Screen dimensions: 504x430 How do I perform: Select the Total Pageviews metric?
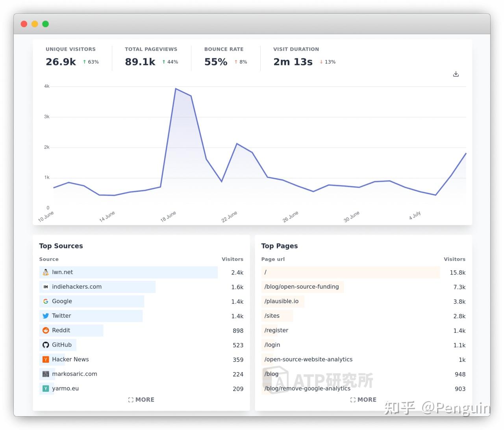tap(152, 57)
